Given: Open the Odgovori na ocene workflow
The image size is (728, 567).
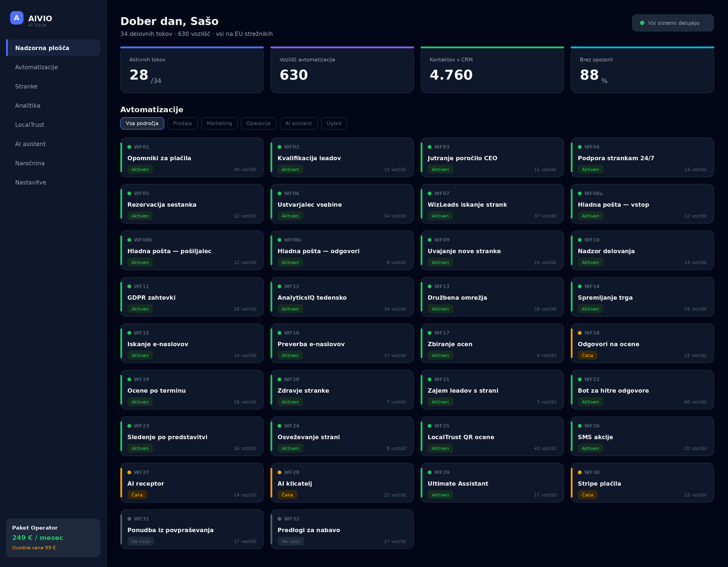Looking at the screenshot, I should click(x=642, y=343).
